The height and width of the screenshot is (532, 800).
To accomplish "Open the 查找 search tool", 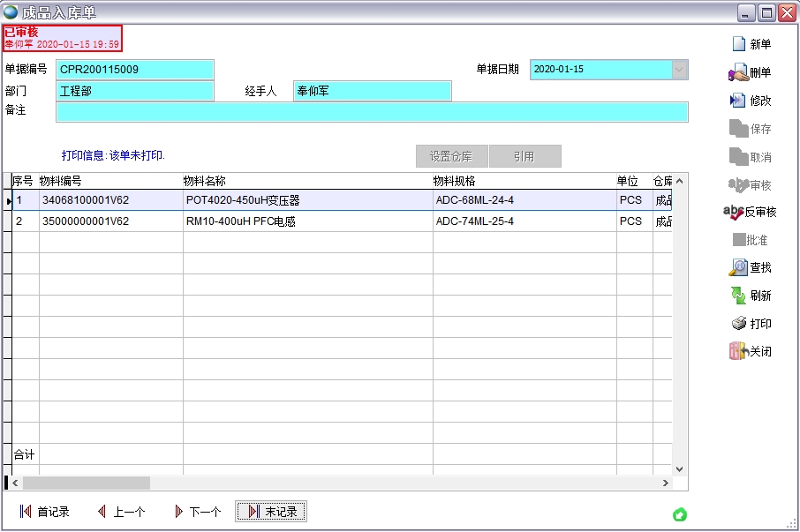I will tap(738, 267).
